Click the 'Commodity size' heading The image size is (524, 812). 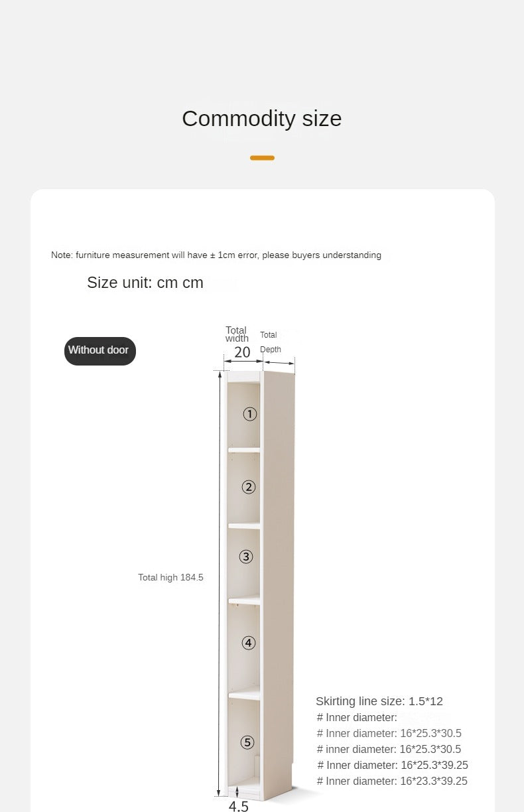pos(262,118)
